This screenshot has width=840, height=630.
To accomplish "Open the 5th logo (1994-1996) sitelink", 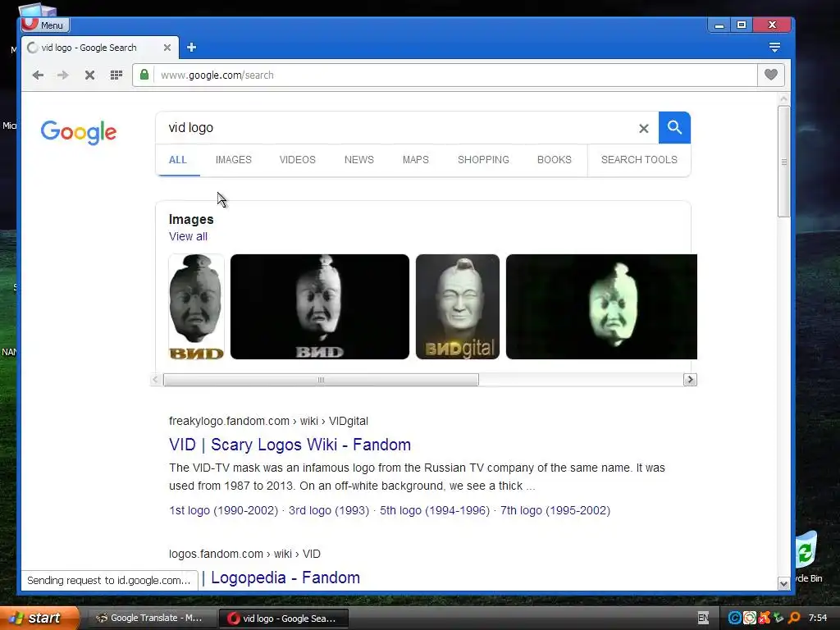I will click(x=435, y=510).
